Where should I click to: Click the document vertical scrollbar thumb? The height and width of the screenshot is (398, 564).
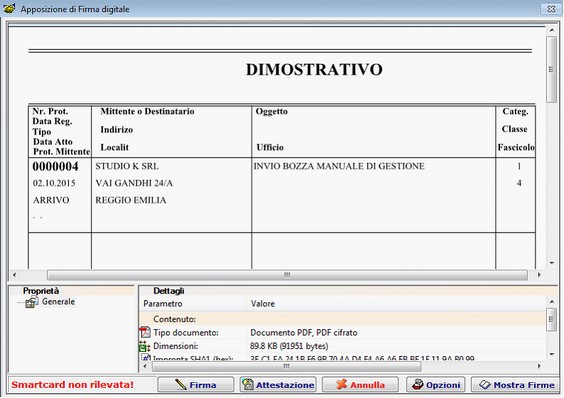551,69
